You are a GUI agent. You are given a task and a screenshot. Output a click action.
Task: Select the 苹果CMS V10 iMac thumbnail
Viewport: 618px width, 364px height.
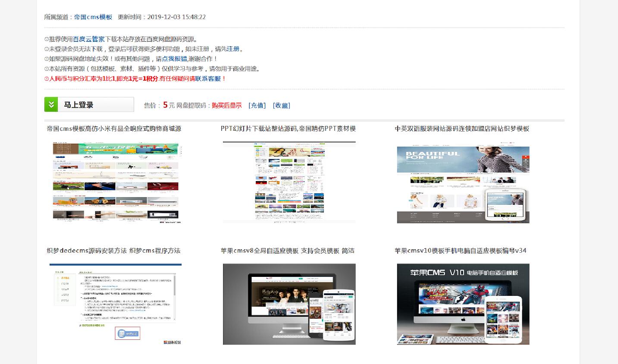coord(463,304)
